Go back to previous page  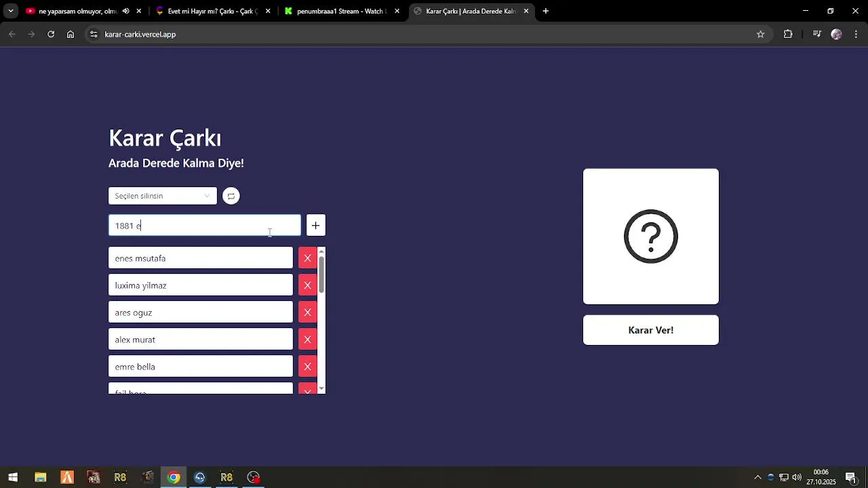(x=12, y=34)
